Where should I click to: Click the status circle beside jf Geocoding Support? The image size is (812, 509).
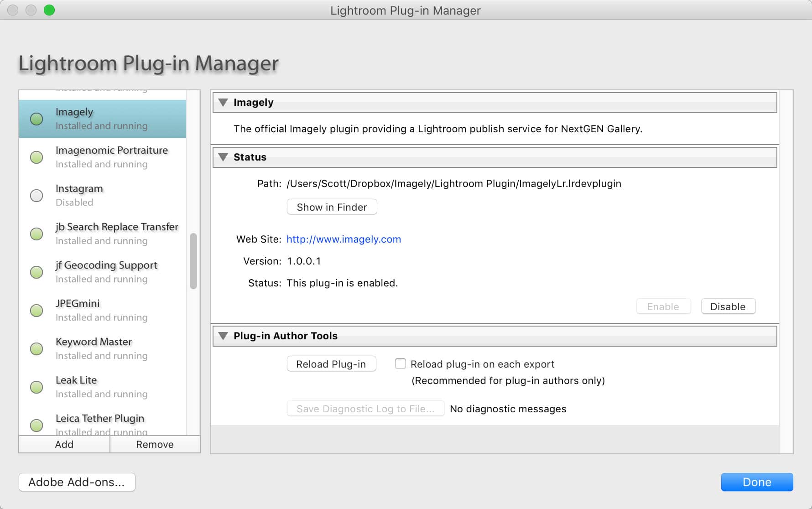pyautogui.click(x=36, y=272)
